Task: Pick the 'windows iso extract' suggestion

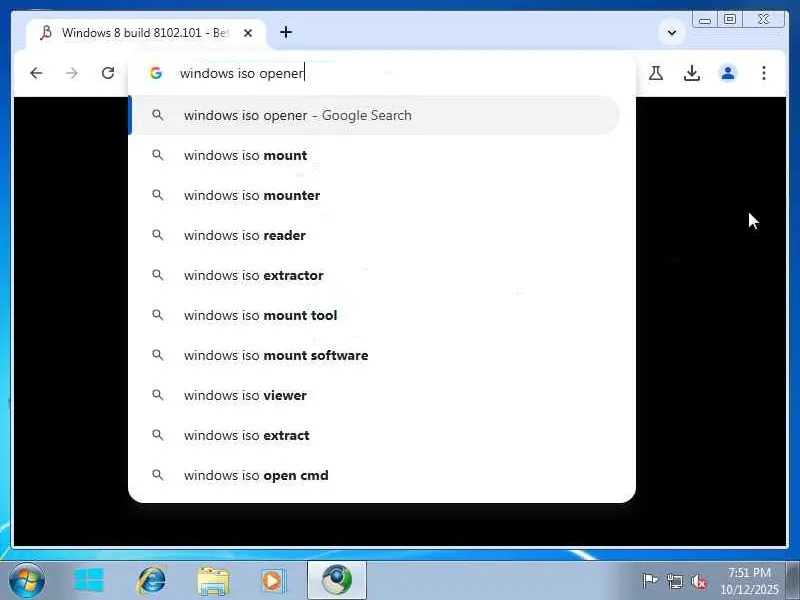Action: 376,435
